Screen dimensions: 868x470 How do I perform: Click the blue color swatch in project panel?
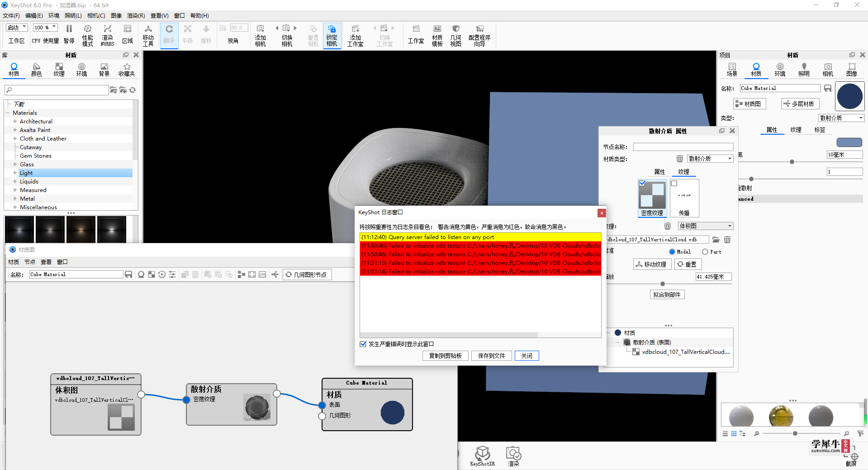click(x=849, y=142)
